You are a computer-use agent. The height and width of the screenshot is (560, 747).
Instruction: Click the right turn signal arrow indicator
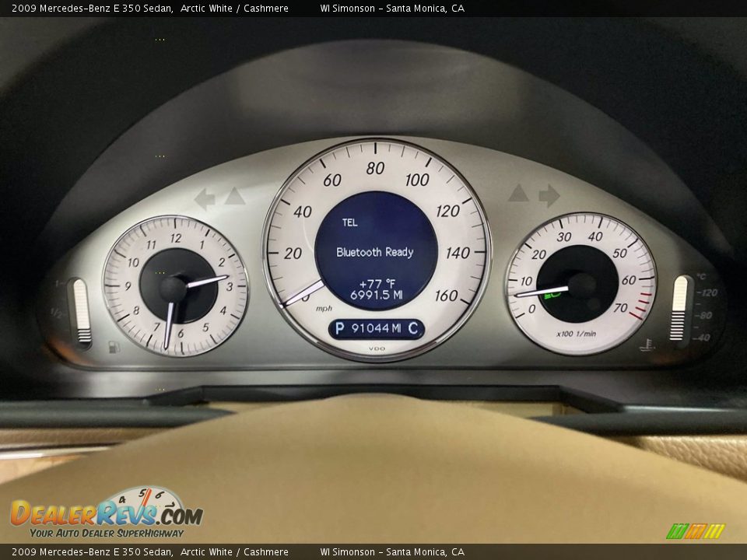tap(549, 195)
